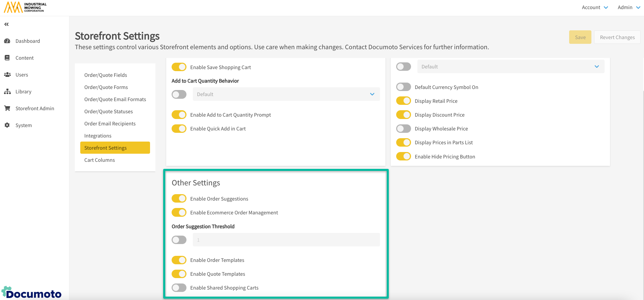Toggle the Order Suggestion Threshold switch
Viewport: 644px width, 300px height.
click(x=179, y=240)
